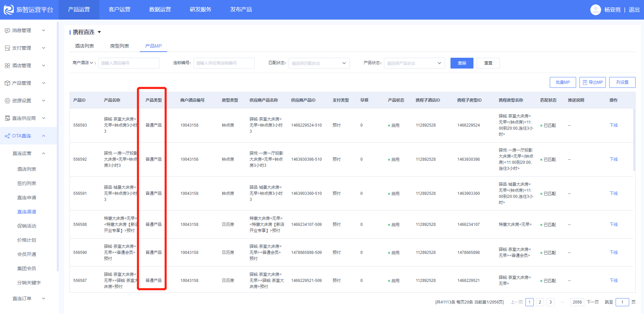Open sidebar item 会员开通
The image size is (644, 314).
(27, 254)
